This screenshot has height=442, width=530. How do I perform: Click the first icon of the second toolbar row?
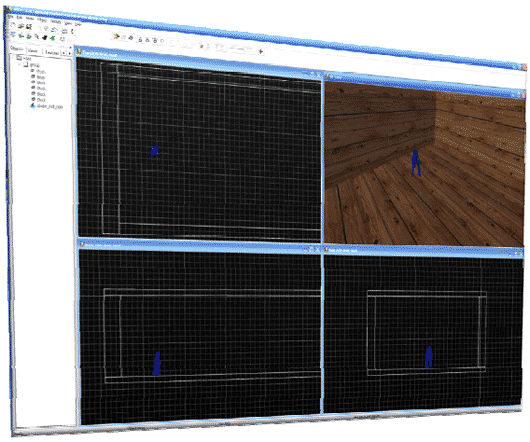13,34
